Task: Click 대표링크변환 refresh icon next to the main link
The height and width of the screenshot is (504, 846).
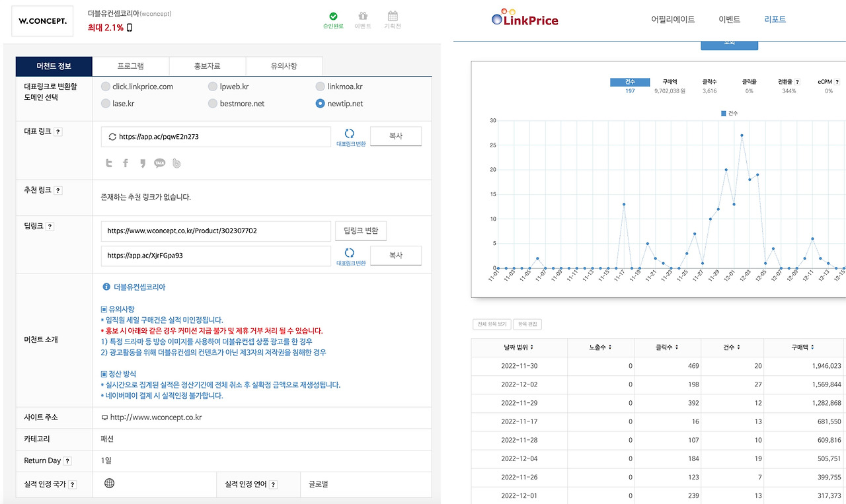Action: (350, 133)
